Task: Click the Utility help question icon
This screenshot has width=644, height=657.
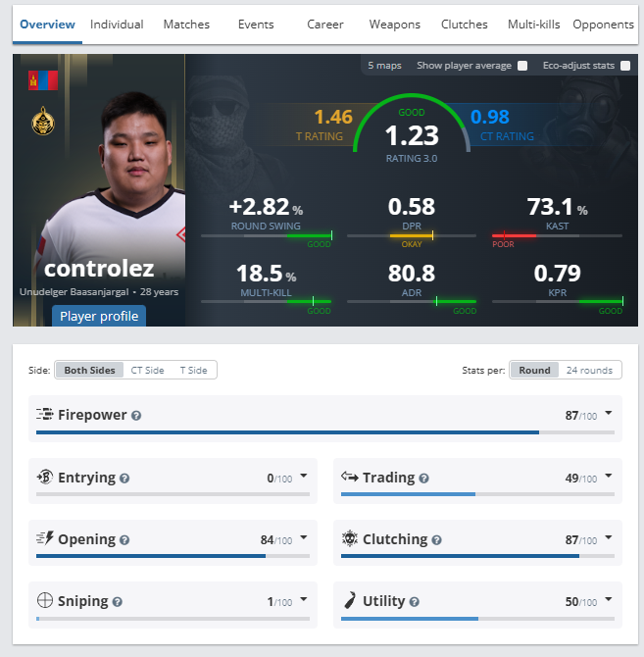Action: (414, 602)
